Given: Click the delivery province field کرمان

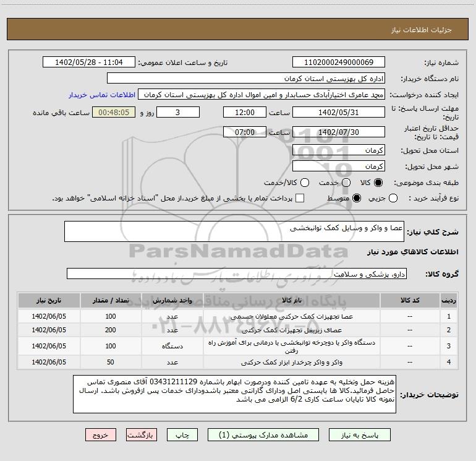Looking at the screenshot, I should pos(339,150).
